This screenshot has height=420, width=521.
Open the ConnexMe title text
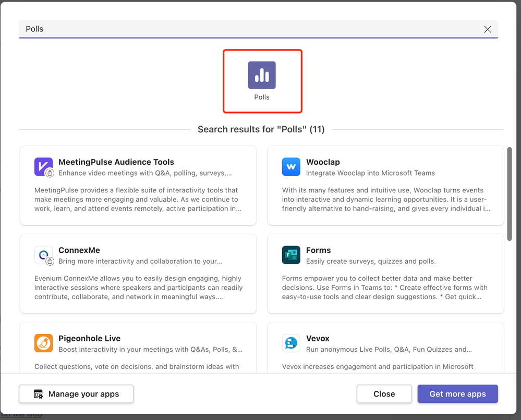[x=79, y=250]
